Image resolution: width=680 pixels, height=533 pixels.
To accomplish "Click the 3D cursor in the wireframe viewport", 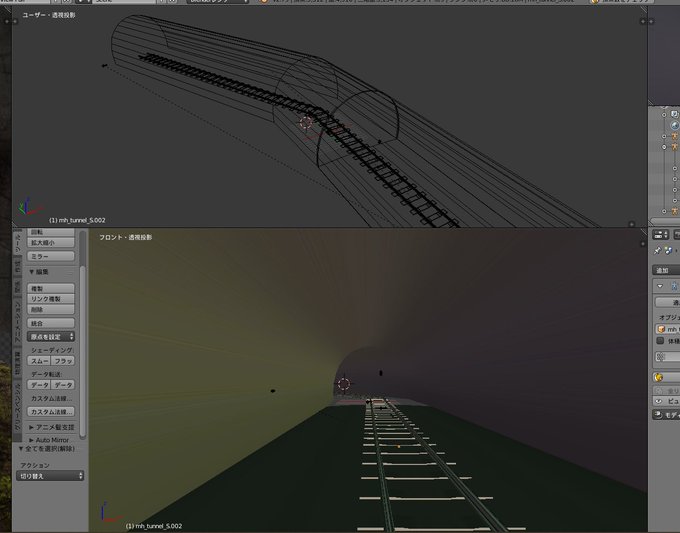I will pyautogui.click(x=306, y=123).
